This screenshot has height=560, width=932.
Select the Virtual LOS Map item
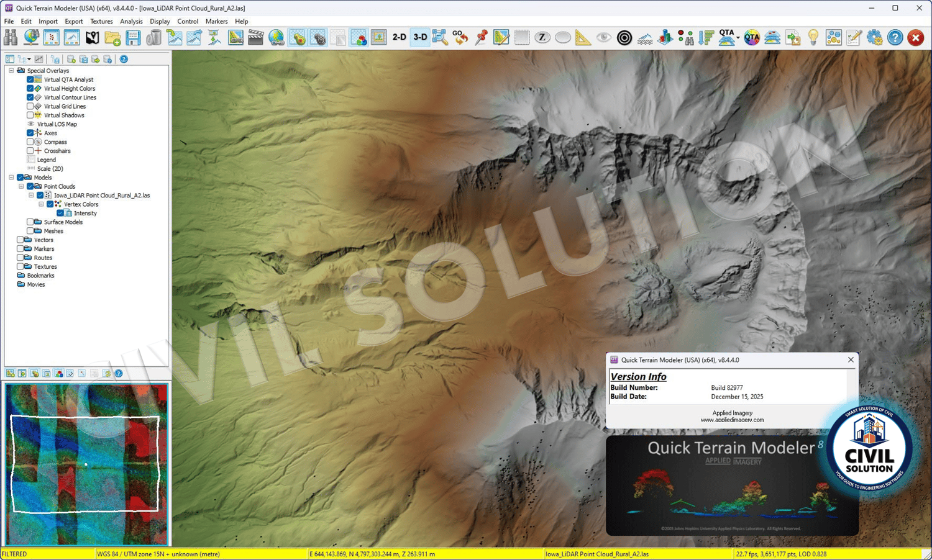click(x=57, y=124)
